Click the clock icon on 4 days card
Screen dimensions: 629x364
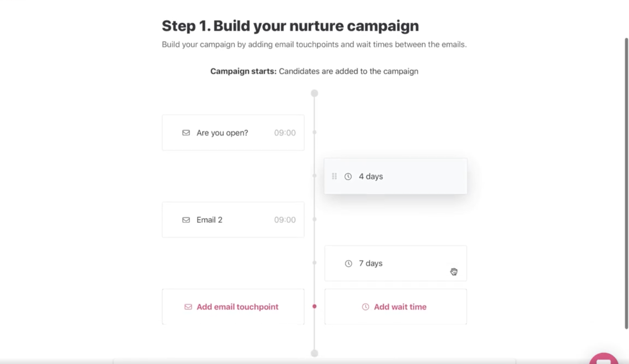coord(348,176)
